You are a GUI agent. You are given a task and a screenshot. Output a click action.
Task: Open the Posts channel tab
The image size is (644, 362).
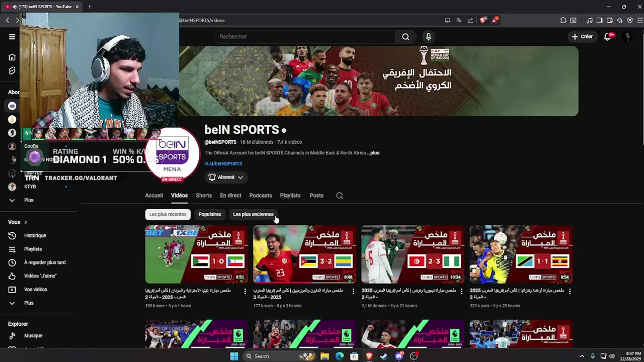(316, 196)
